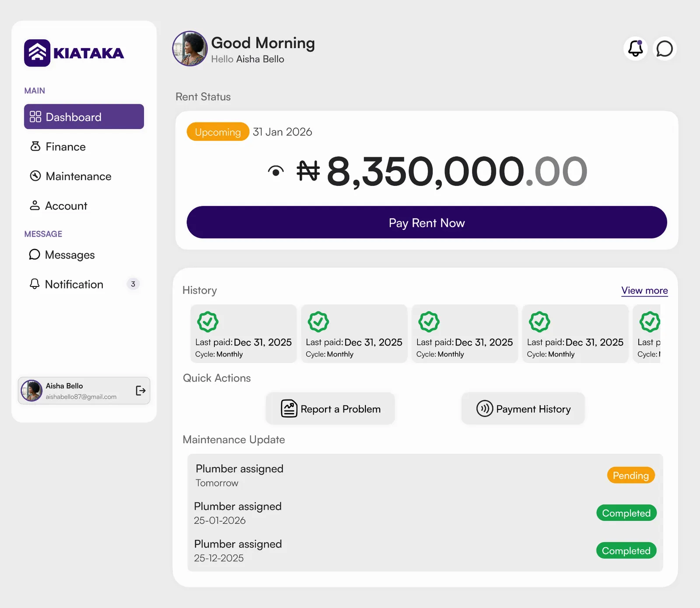Screen dimensions: 700x608
Task: Open the Plumber assigned Tomorrow entry
Action: tap(425, 475)
